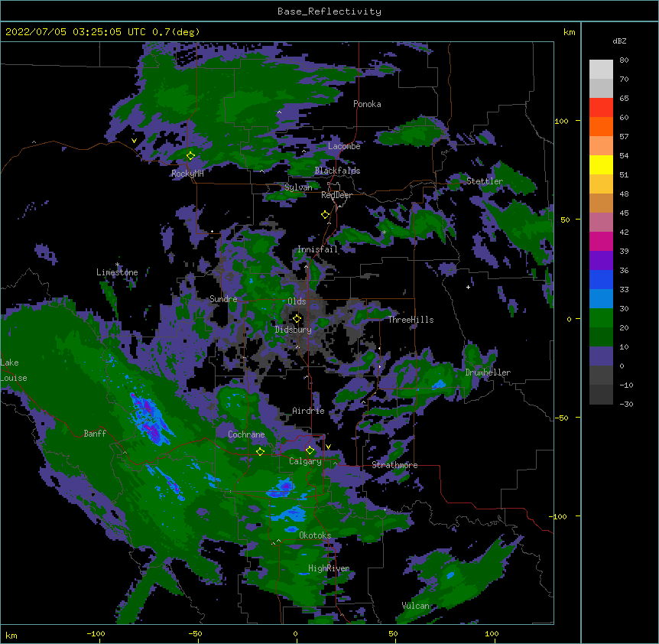Viewport: 659px width, 644px height.
Task: Click the yellow station marker above RockyMH
Action: pos(190,156)
